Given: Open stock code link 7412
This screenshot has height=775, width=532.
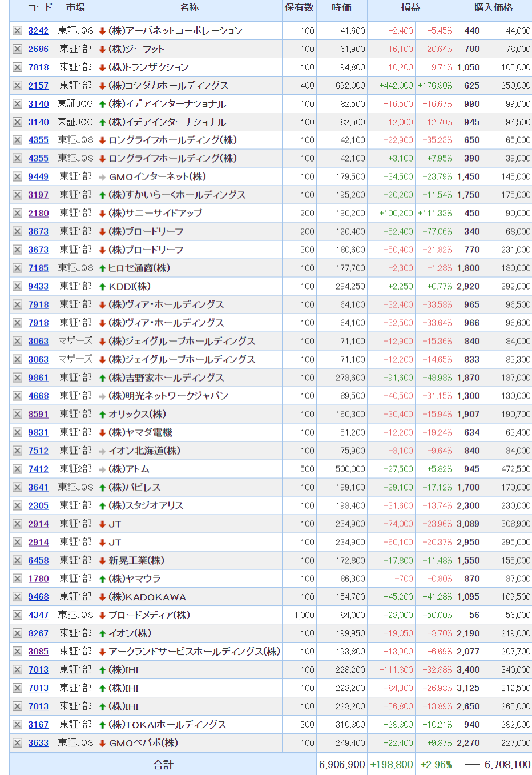Looking at the screenshot, I should 38,469.
